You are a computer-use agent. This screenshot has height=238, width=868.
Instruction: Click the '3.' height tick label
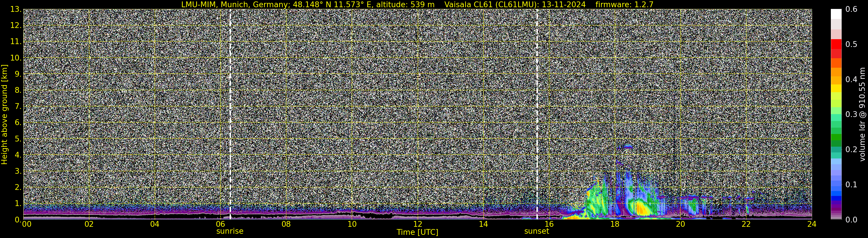point(18,171)
